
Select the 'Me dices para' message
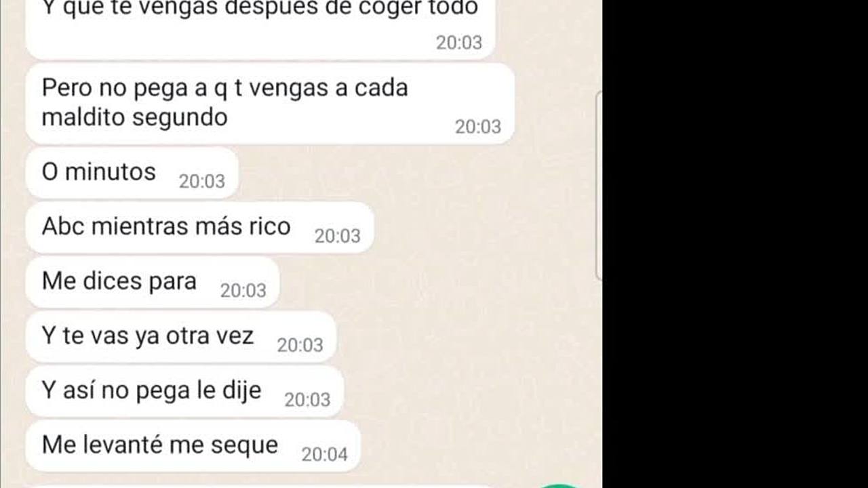point(153,282)
